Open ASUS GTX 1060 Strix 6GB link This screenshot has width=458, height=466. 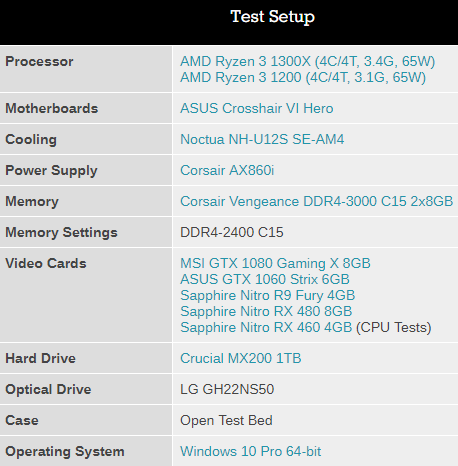pyautogui.click(x=265, y=280)
